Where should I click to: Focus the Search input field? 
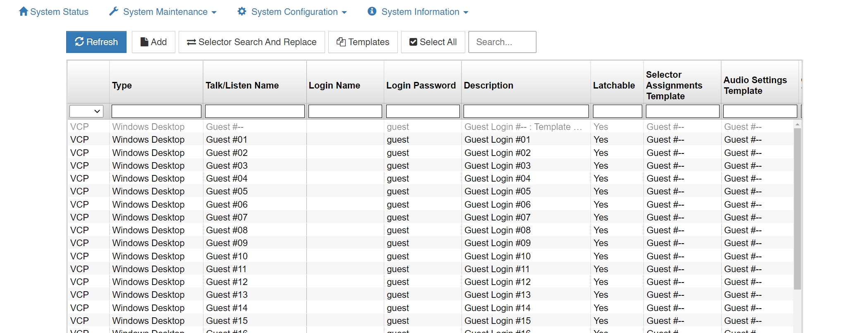click(502, 42)
